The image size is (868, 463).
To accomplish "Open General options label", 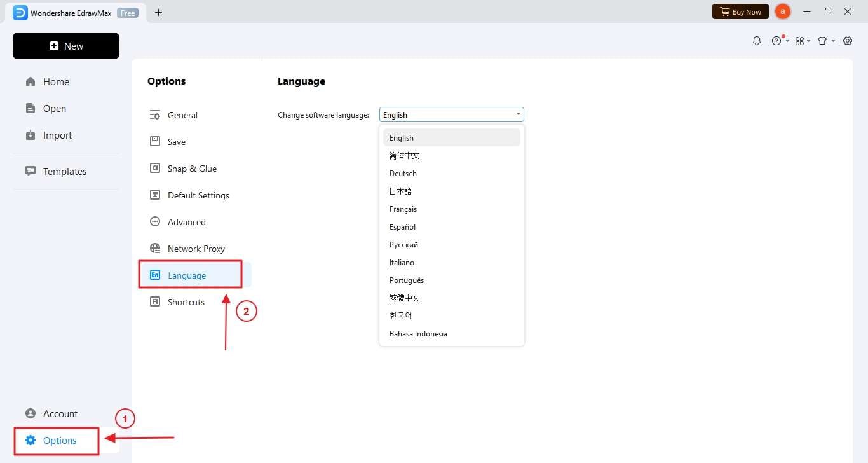I will coord(182,115).
